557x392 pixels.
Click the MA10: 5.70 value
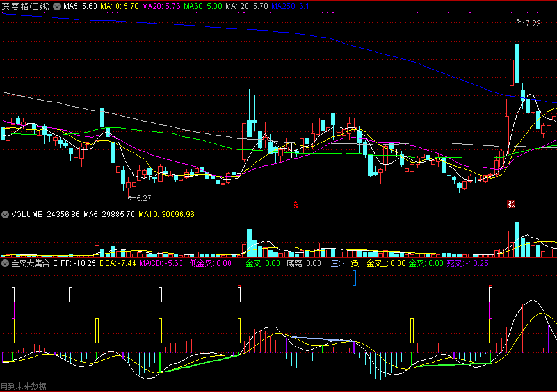pyautogui.click(x=120, y=6)
